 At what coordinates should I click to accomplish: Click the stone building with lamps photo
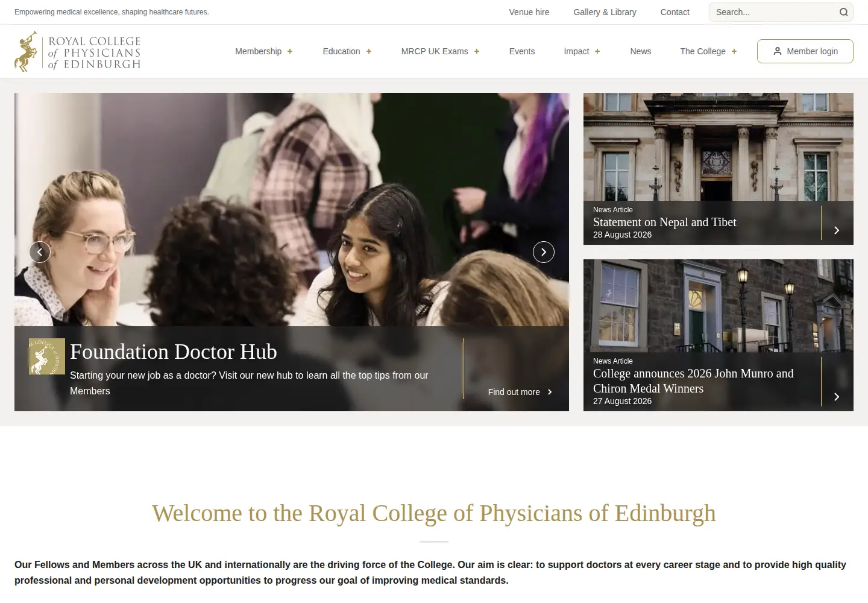[719, 306]
